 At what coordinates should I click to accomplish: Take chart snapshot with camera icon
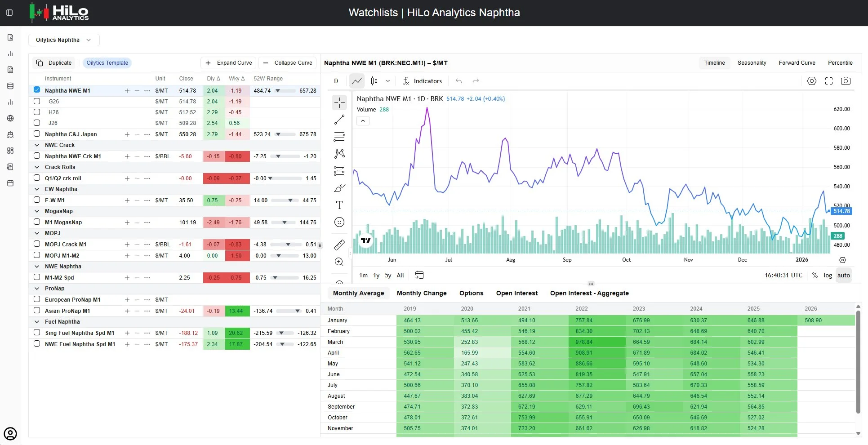pos(846,81)
